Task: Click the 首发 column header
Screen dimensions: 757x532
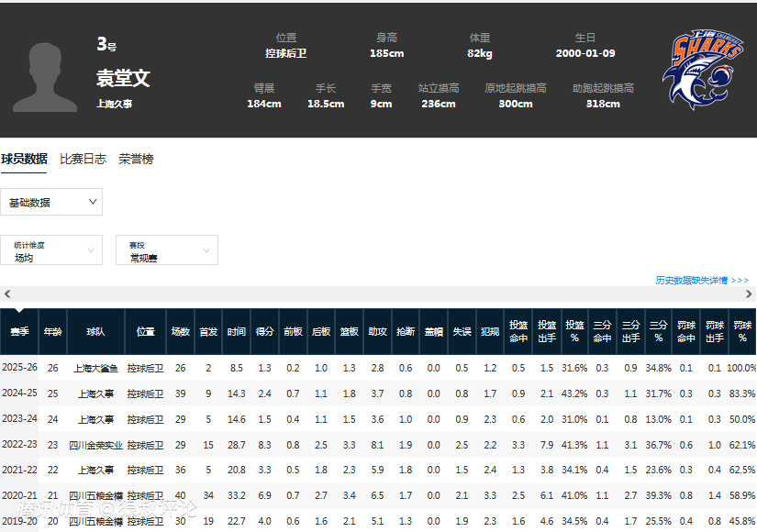Action: (x=208, y=332)
